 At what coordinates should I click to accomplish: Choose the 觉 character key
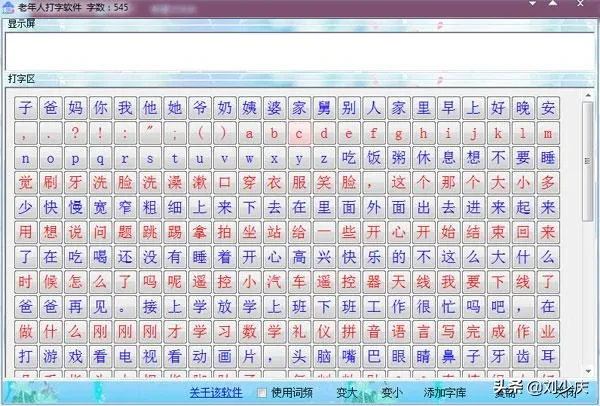click(x=25, y=182)
